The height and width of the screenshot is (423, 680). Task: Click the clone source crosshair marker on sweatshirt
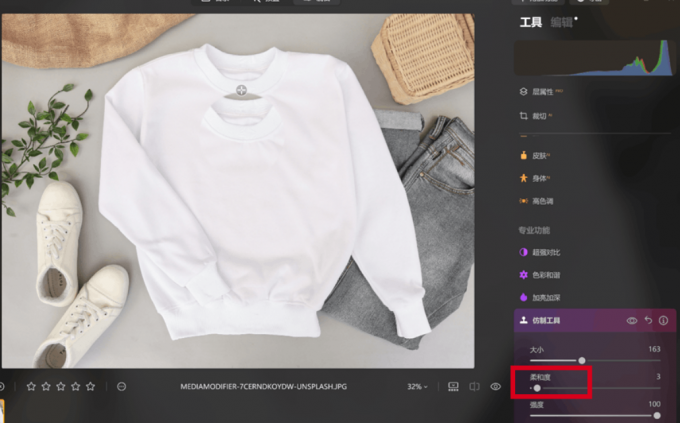click(x=241, y=90)
